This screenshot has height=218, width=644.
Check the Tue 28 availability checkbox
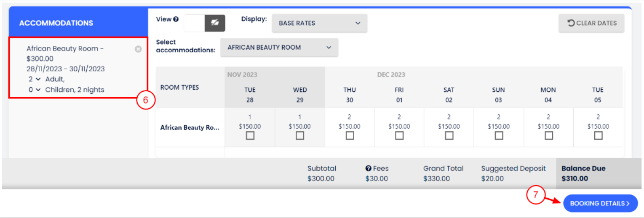tap(250, 136)
